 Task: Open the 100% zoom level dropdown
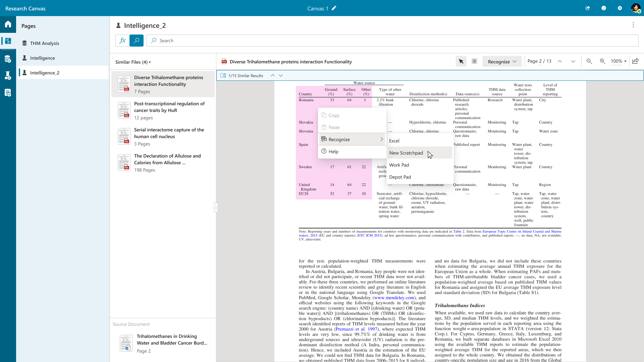(x=619, y=61)
